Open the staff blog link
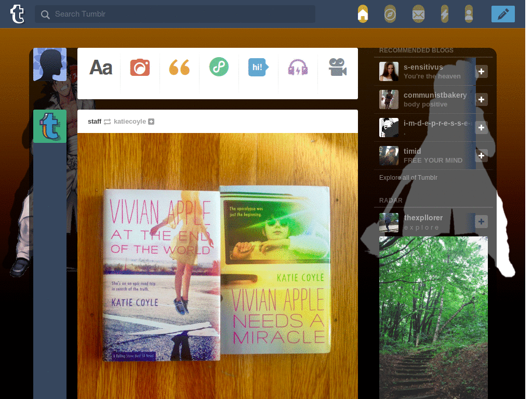 95,122
